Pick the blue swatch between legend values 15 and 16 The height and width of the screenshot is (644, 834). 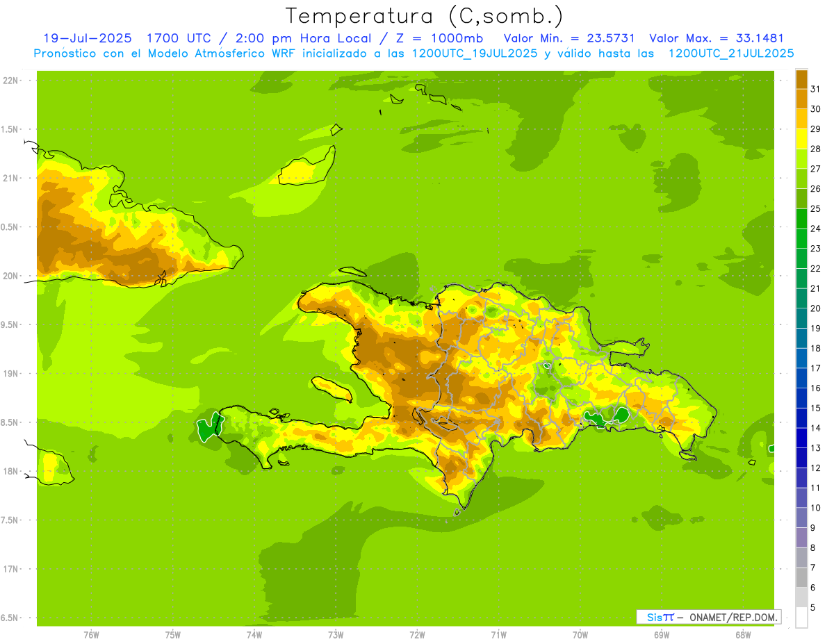[801, 398]
